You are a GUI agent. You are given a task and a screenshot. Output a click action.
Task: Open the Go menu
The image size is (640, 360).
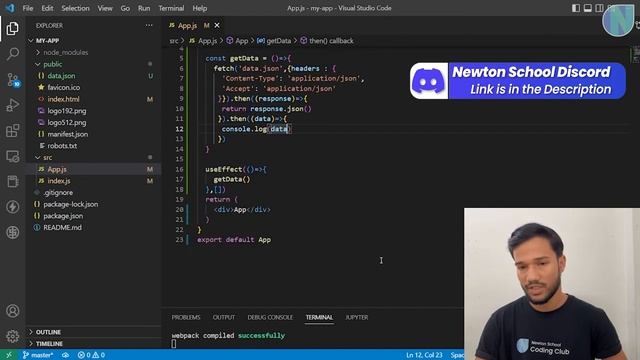(x=125, y=8)
